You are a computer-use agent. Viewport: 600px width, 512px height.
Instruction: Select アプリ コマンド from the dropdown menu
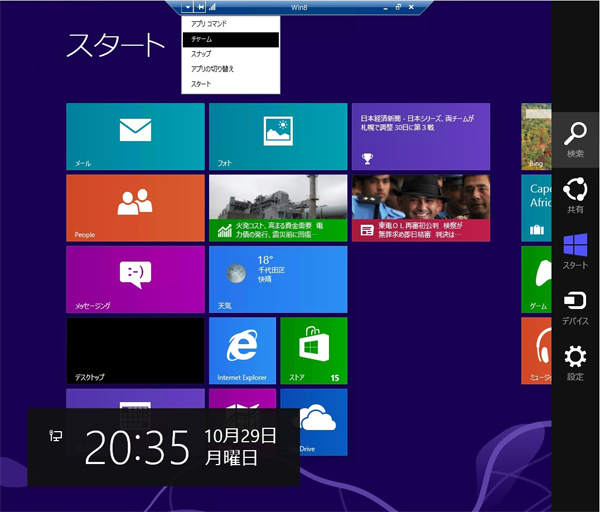point(231,24)
